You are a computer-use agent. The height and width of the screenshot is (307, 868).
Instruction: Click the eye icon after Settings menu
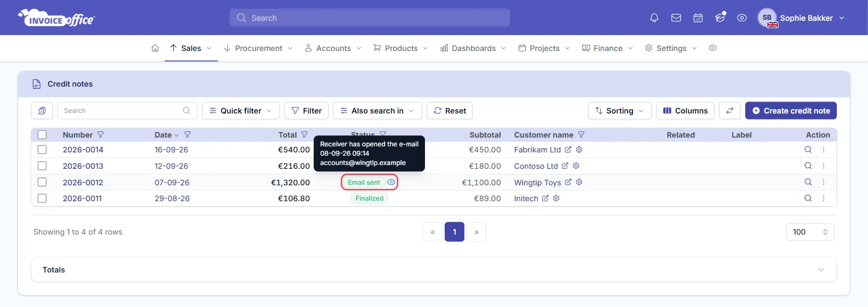point(712,48)
